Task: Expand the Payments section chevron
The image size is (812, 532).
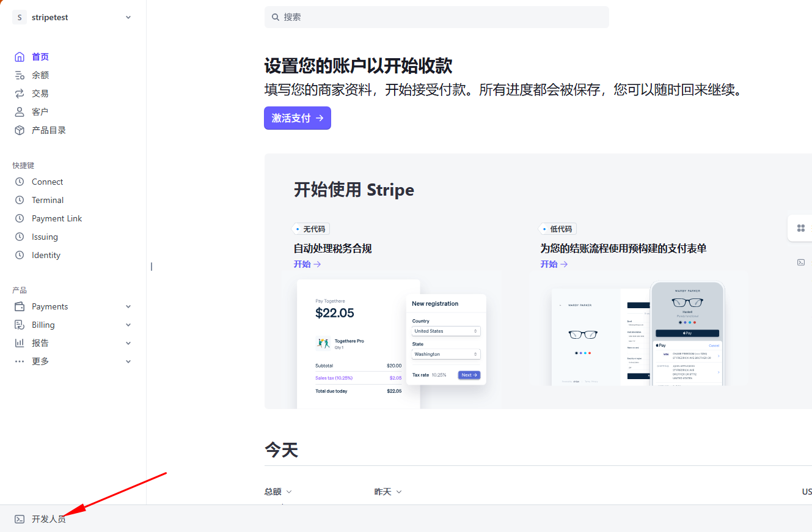Action: (128, 306)
